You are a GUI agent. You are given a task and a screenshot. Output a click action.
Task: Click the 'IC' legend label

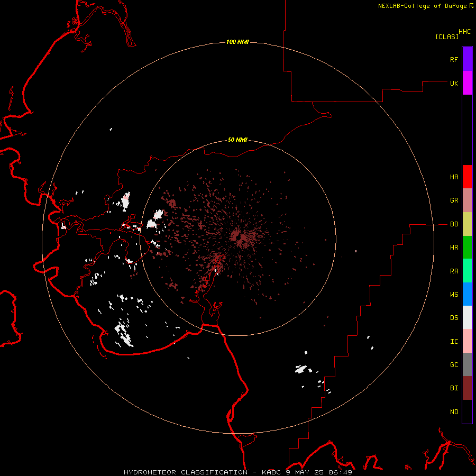coord(454,342)
